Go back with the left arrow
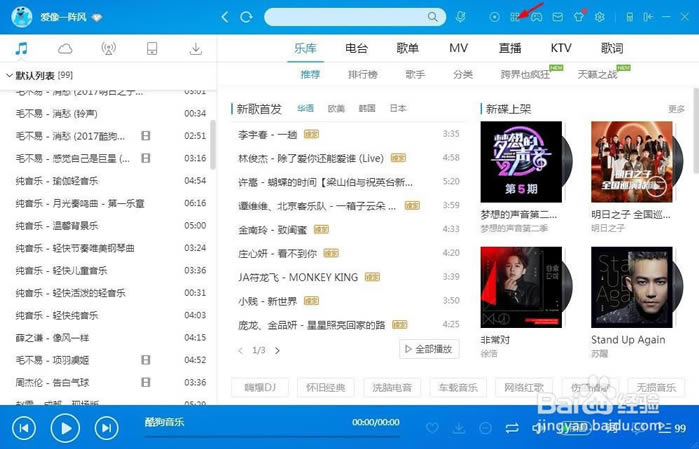The image size is (699, 449). pos(225,17)
